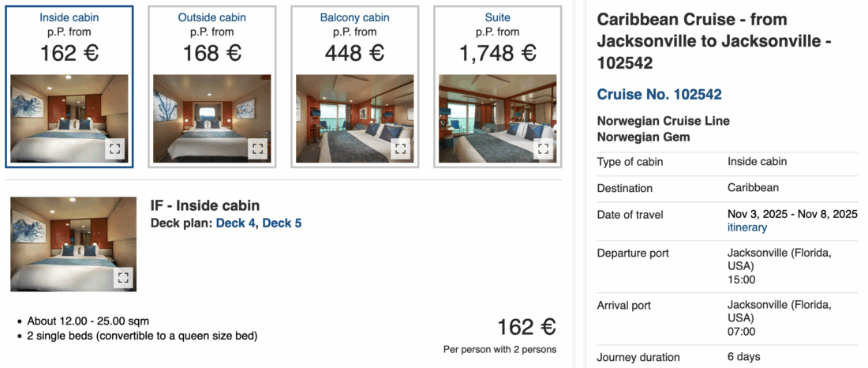View the cruise itinerary link
868x368 pixels.
tap(746, 227)
